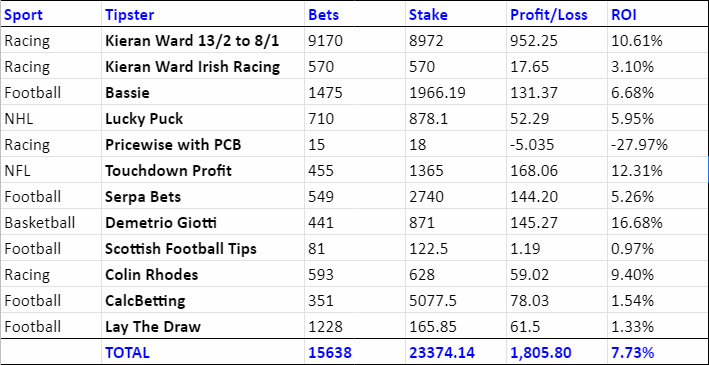Select the Pricewise with PCB cell
The image size is (709, 365).
point(203,145)
